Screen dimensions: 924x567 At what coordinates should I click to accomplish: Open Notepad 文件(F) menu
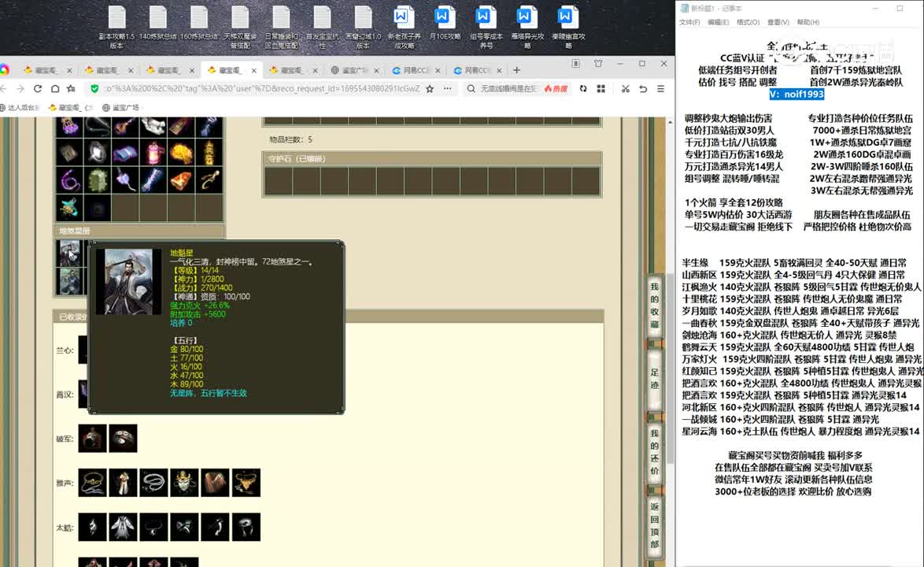pyautogui.click(x=689, y=22)
